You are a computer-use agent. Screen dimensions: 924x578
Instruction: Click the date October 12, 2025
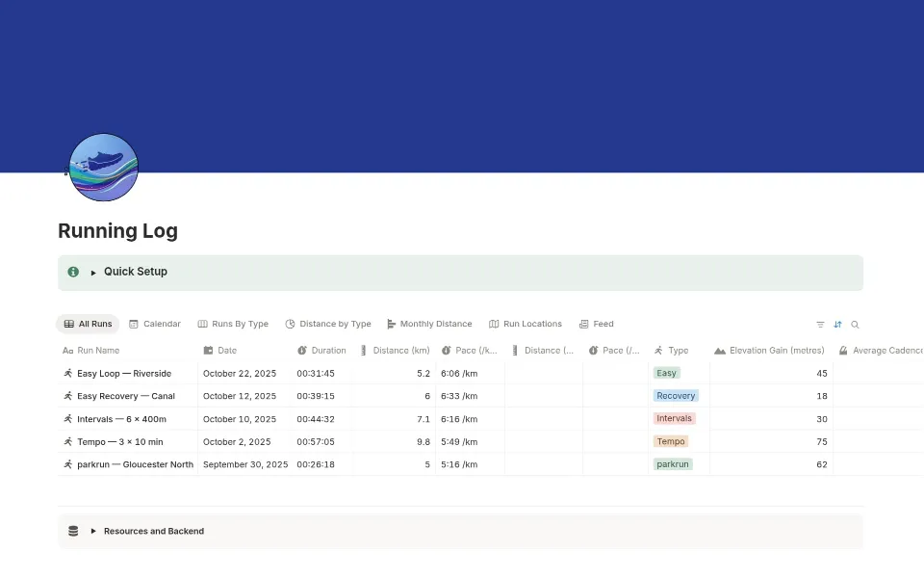[240, 396]
